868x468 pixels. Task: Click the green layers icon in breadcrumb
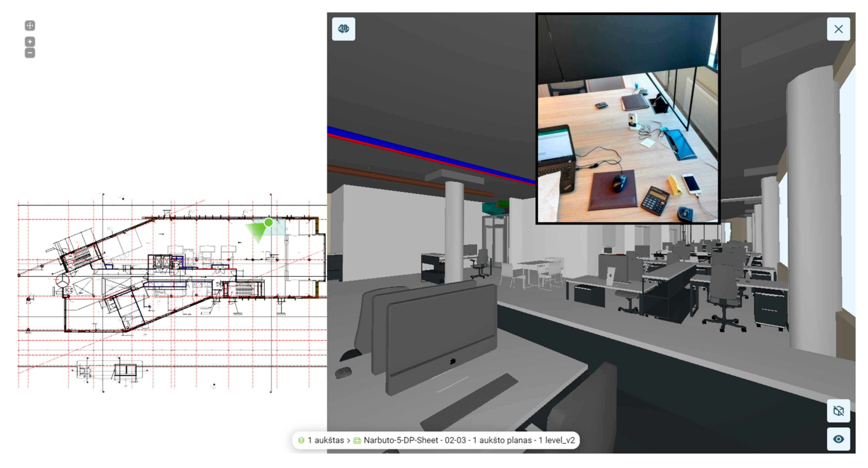click(x=301, y=440)
